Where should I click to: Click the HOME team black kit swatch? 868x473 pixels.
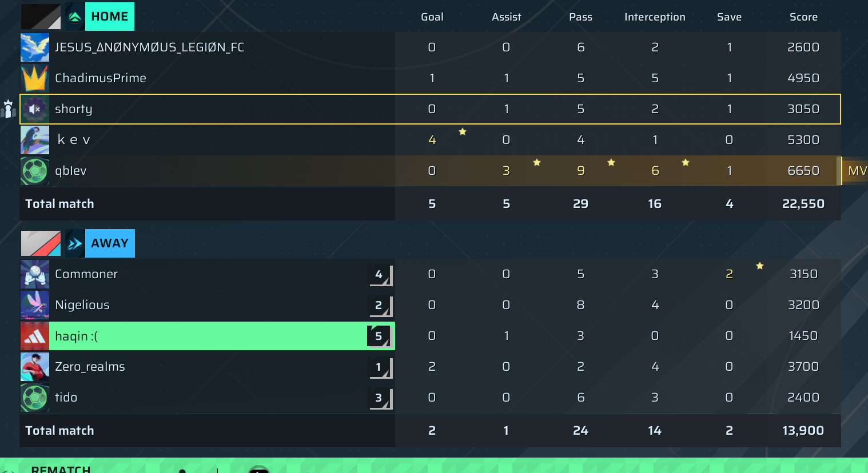pyautogui.click(x=41, y=17)
